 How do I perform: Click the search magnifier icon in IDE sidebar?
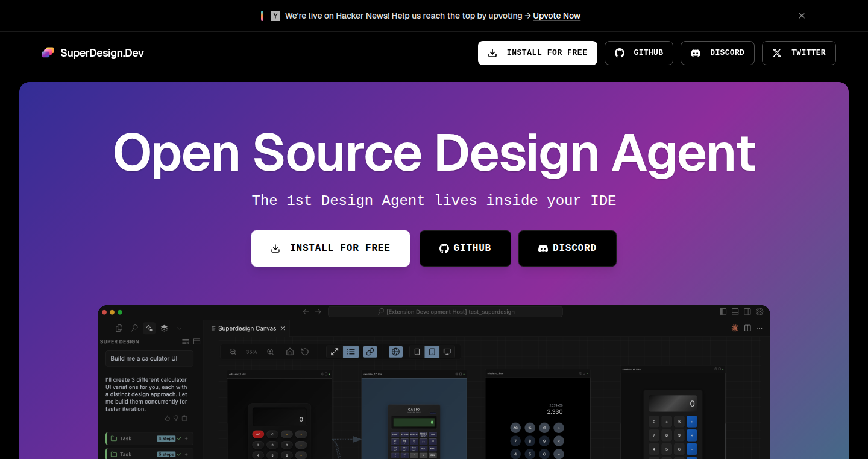134,328
